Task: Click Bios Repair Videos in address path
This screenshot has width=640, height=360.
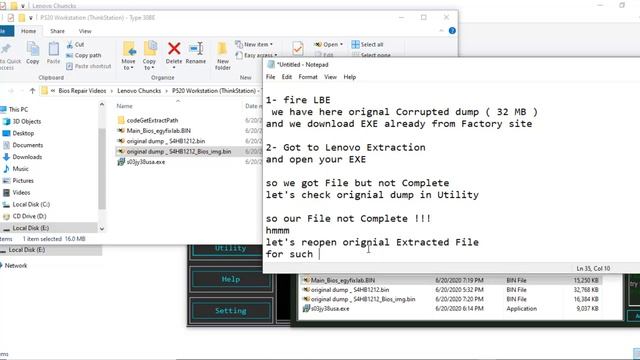Action: (x=82, y=91)
